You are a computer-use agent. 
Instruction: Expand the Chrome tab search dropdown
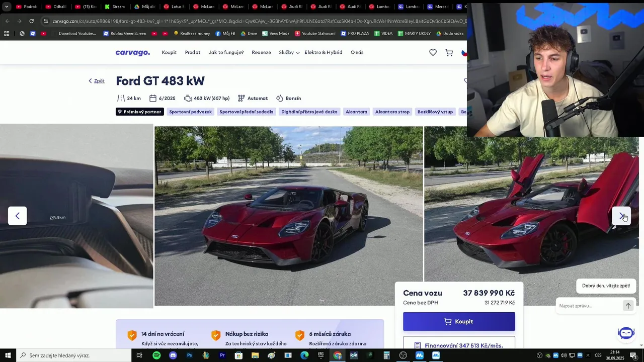click(x=7, y=7)
